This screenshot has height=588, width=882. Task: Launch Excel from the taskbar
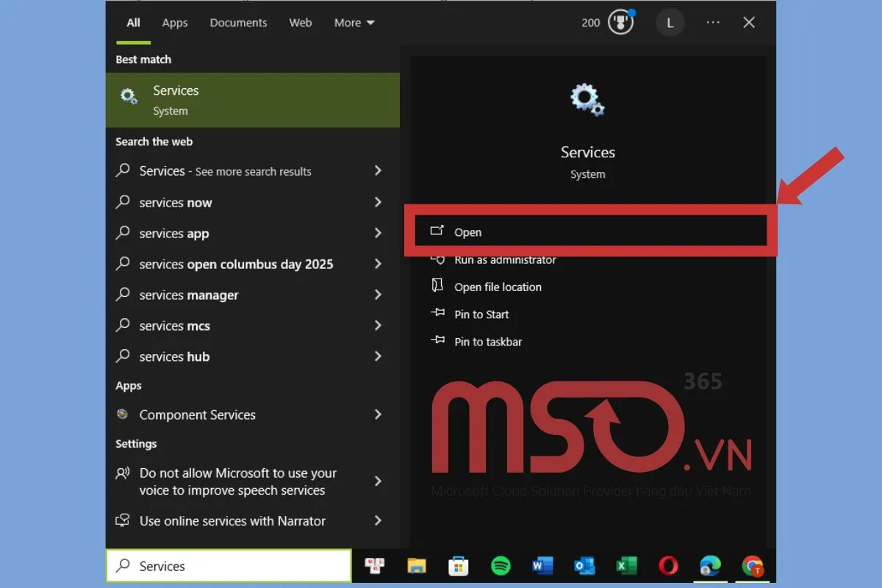626,565
